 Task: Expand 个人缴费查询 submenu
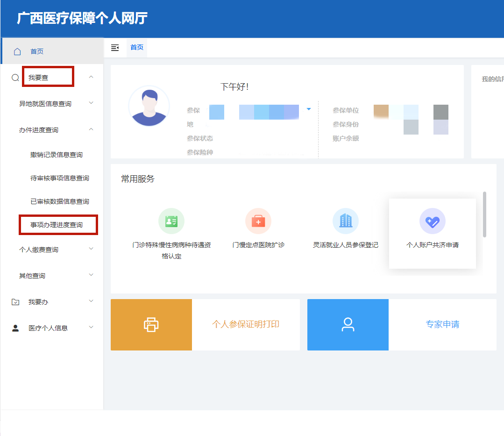coord(91,249)
